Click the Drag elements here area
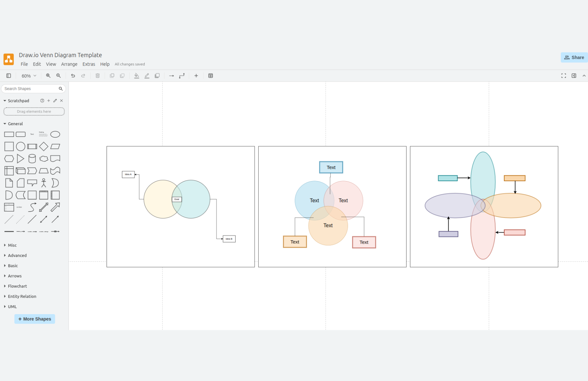The image size is (588, 381). [34, 112]
